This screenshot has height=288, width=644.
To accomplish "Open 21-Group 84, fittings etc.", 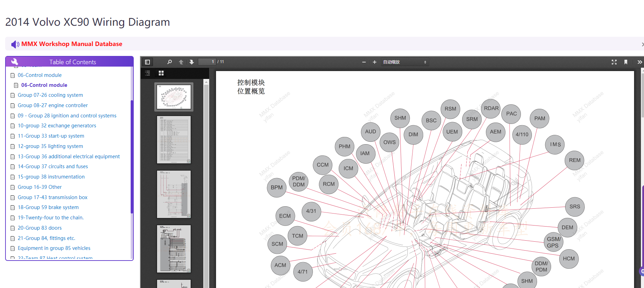I will [x=46, y=238].
